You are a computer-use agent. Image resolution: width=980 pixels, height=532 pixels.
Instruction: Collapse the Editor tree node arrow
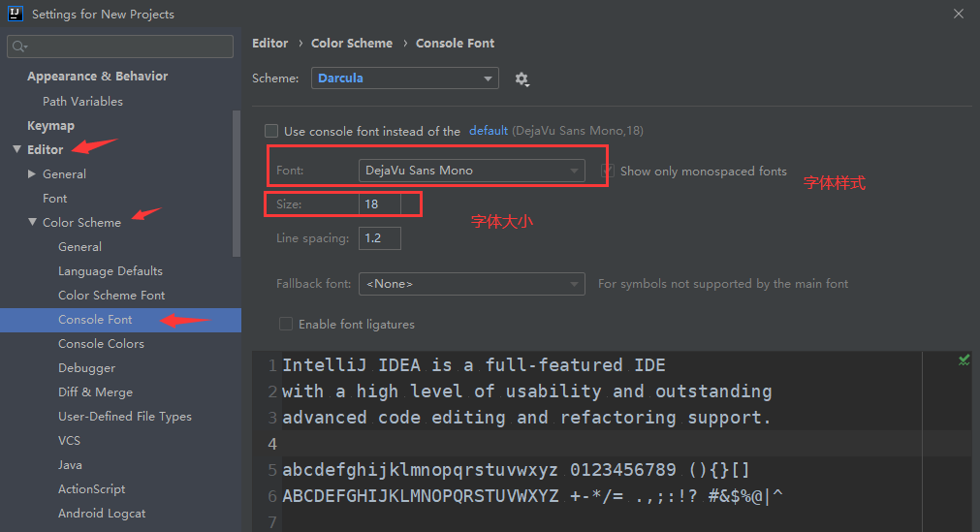16,149
